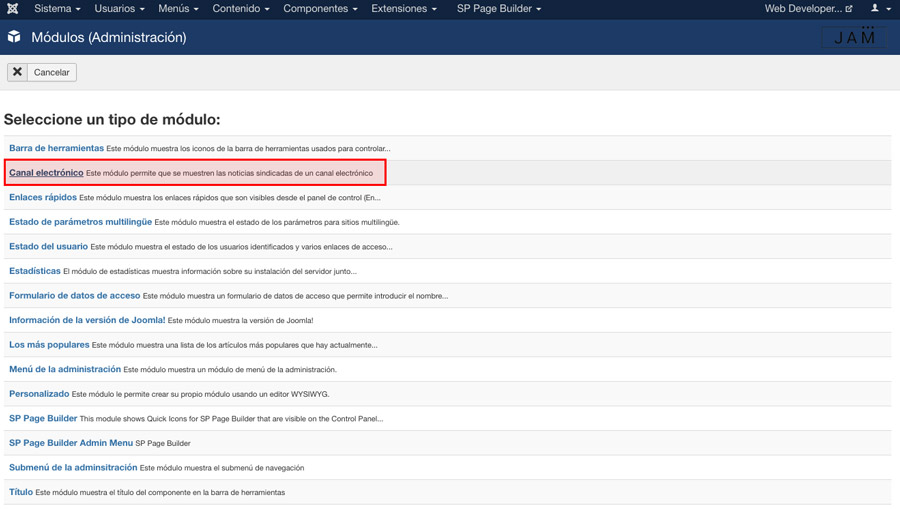Open the user account icon menu
The width and height of the screenshot is (900, 509).
click(879, 9)
